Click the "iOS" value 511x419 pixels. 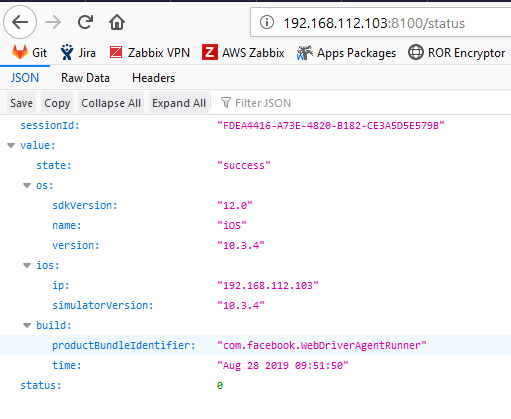232,226
